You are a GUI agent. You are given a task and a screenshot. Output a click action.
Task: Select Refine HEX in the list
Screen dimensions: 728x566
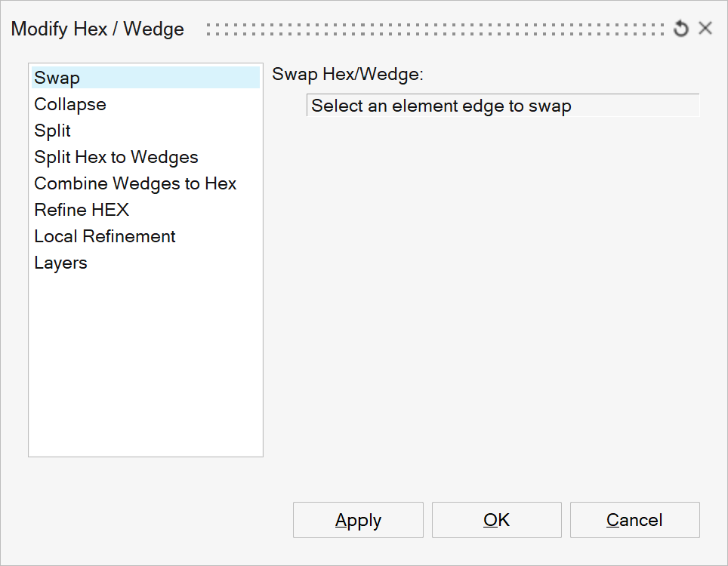[82, 210]
